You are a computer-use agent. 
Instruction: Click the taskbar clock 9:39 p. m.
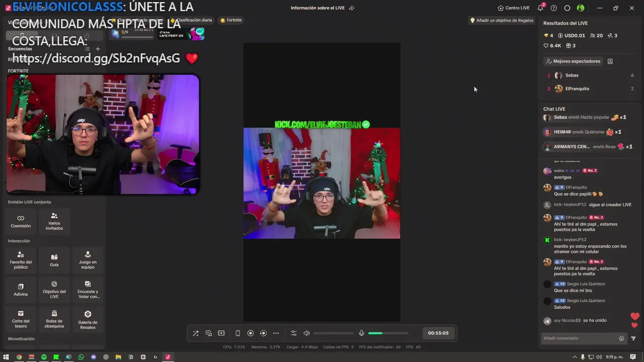(x=614, y=357)
